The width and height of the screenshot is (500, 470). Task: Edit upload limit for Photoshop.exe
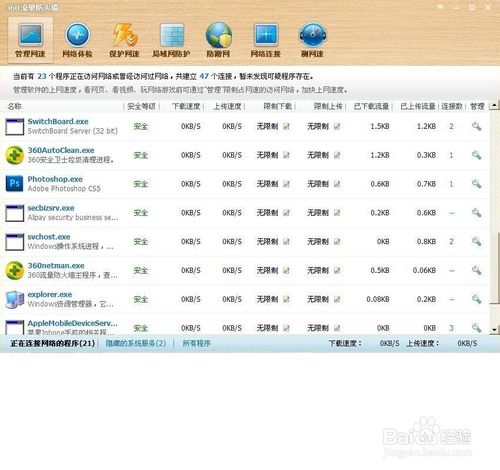pyautogui.click(x=337, y=184)
